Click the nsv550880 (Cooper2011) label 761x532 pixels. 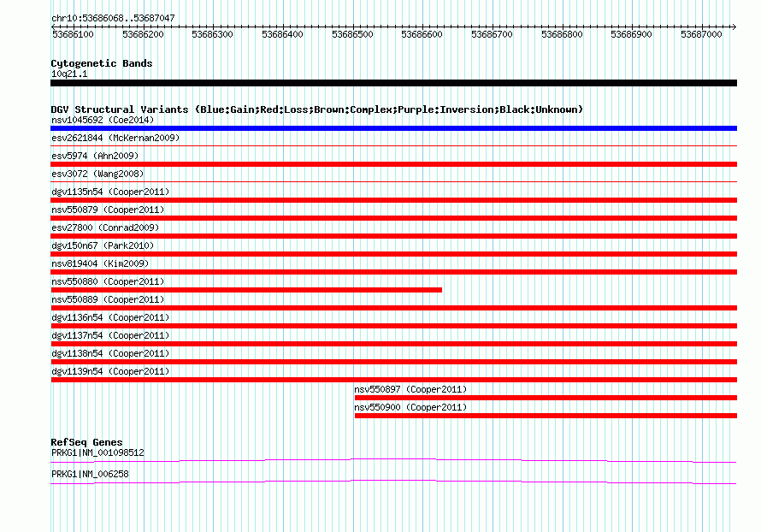pyautogui.click(x=108, y=281)
